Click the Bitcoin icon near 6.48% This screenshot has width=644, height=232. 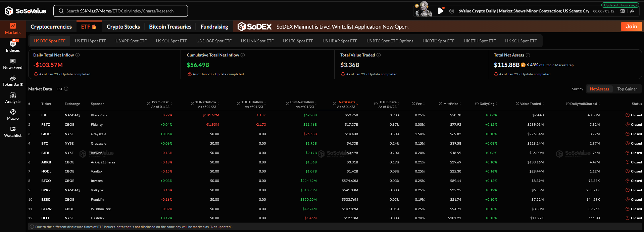coord(523,65)
